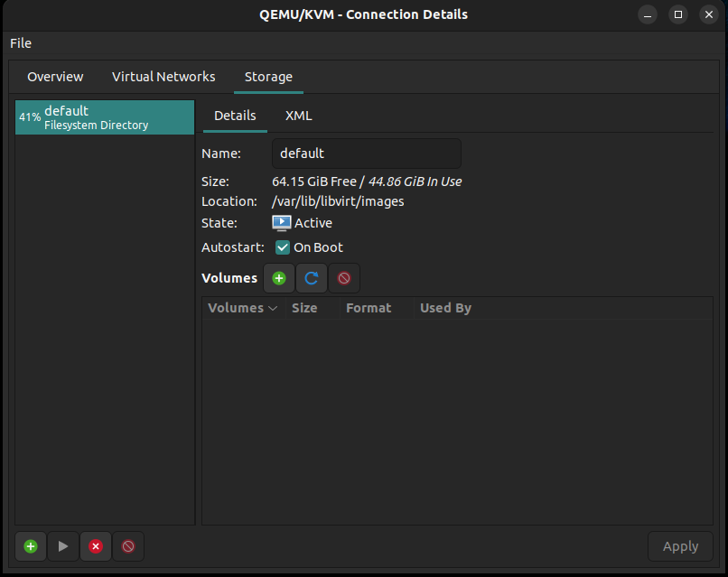Viewport: 728px width, 577px height.
Task: Switch to the XML tab
Action: tap(299, 116)
